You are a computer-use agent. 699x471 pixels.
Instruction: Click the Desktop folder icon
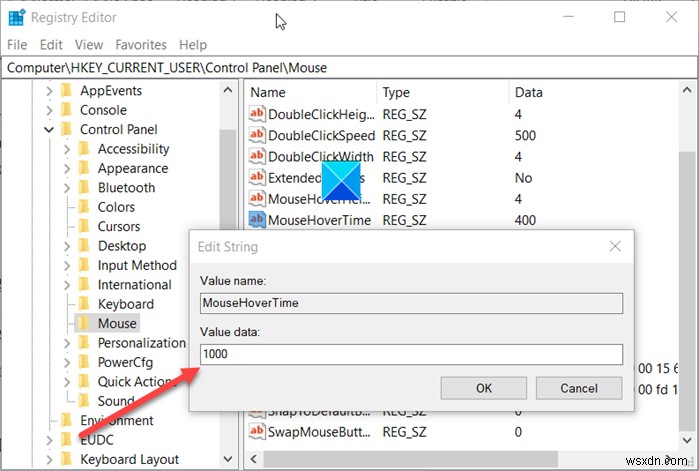pyautogui.click(x=84, y=246)
